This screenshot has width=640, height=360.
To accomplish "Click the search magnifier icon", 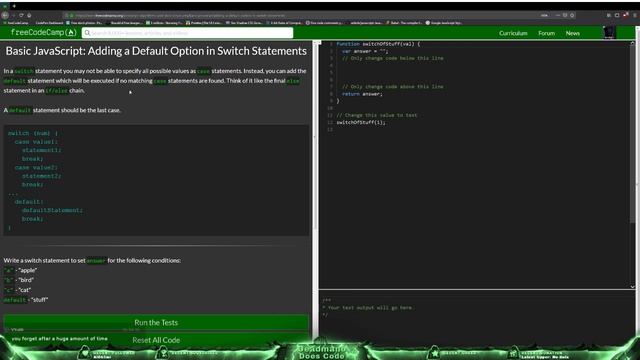I will point(87,33).
